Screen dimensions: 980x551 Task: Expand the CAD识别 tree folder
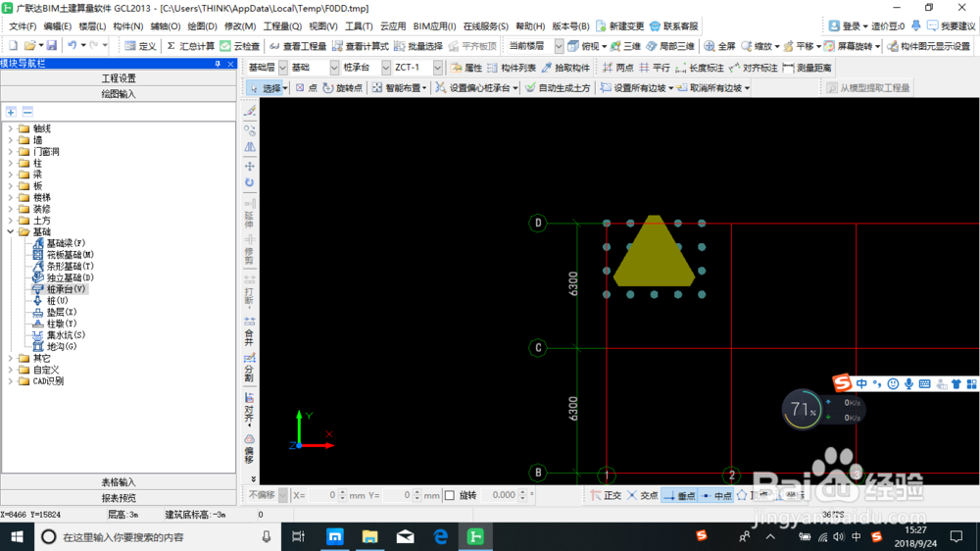(10, 380)
